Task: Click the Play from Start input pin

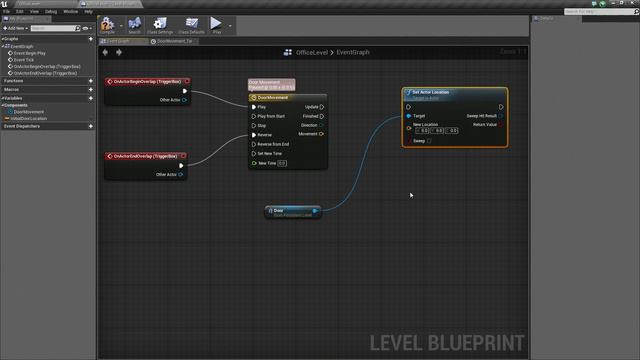Action: 254,116
